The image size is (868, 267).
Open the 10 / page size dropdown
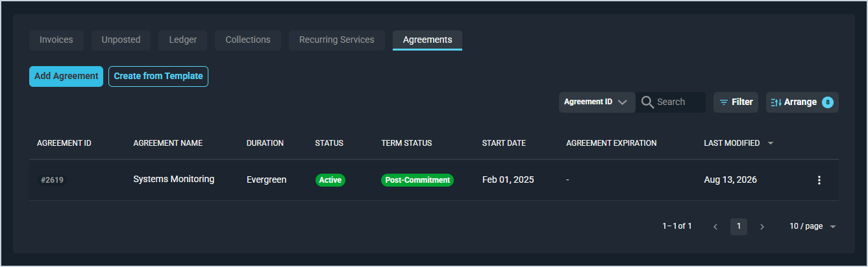812,226
